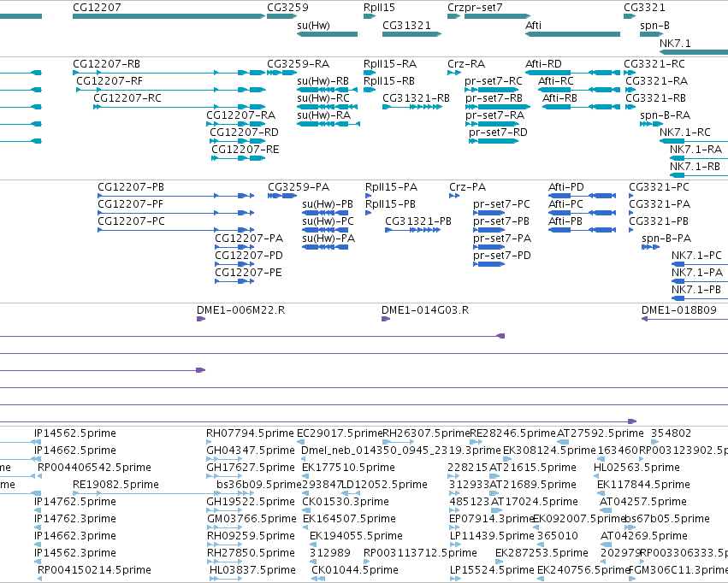Open the CG31321 gene label
The height and width of the screenshot is (583, 728).
[x=406, y=25]
